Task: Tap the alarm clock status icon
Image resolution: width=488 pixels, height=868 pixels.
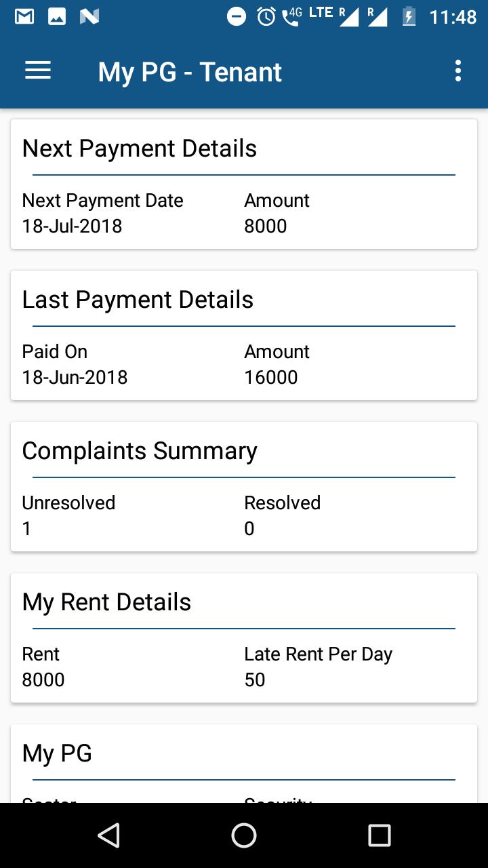Action: click(x=266, y=17)
